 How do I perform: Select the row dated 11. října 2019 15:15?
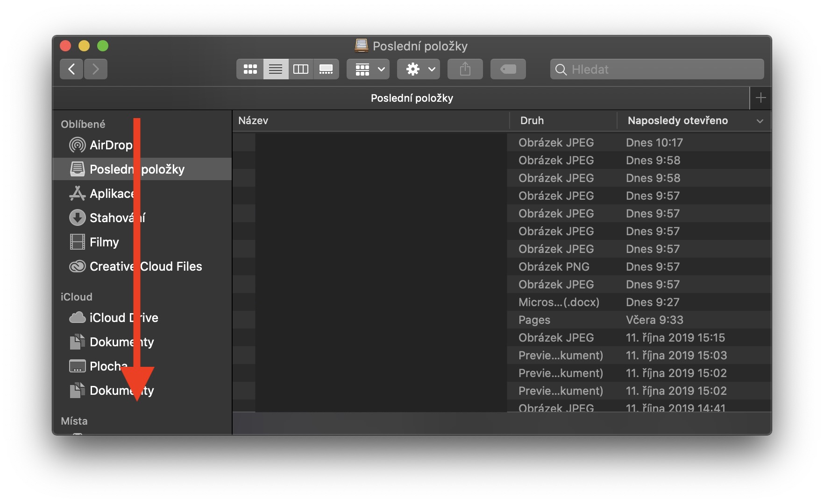tap(502, 337)
